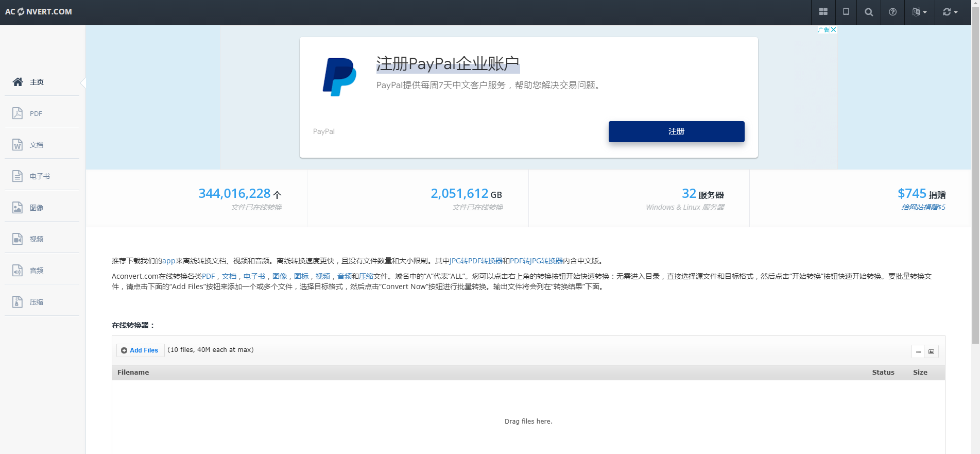
Task: Click the mobile device icon in top bar
Action: [846, 12]
